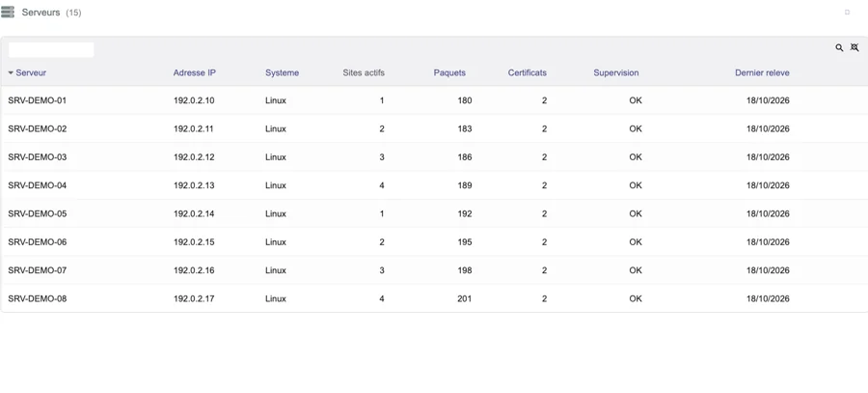The image size is (868, 393).
Task: Sort by Paquets column header
Action: 449,72
